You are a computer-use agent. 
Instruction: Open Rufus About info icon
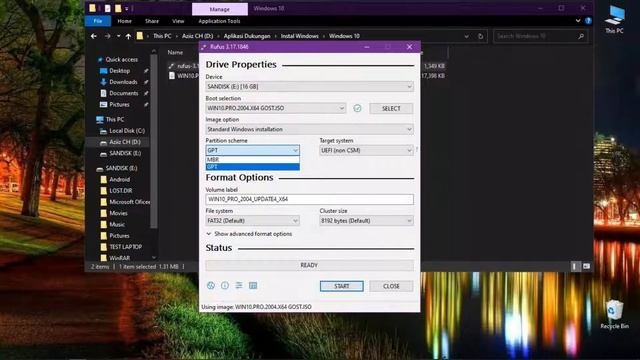point(225,286)
